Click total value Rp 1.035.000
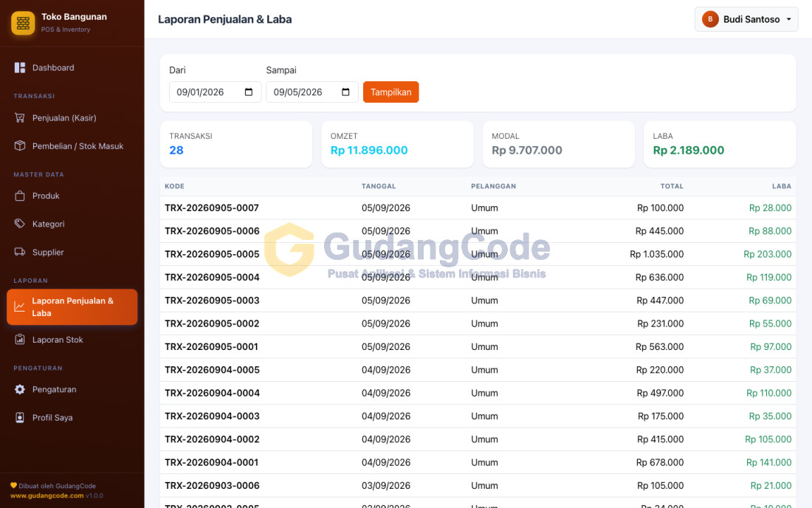Image resolution: width=812 pixels, height=508 pixels. [657, 254]
